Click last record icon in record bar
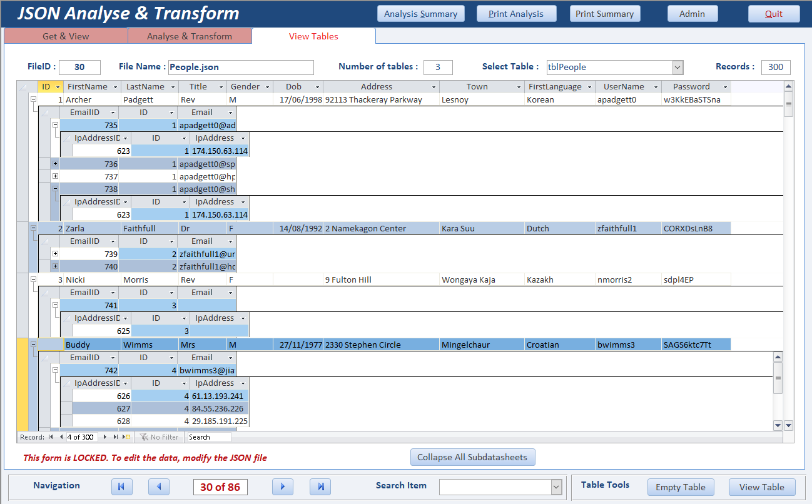 (x=116, y=437)
